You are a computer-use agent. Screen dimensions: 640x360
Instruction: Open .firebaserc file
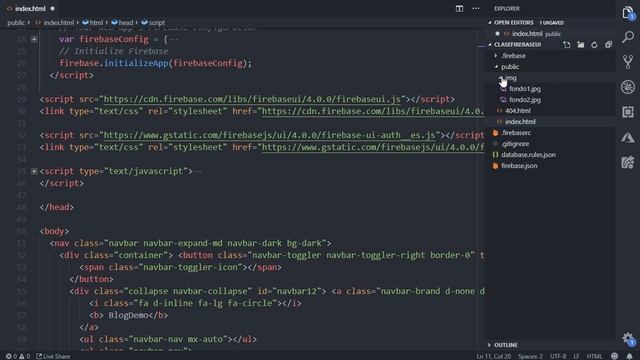coord(516,133)
